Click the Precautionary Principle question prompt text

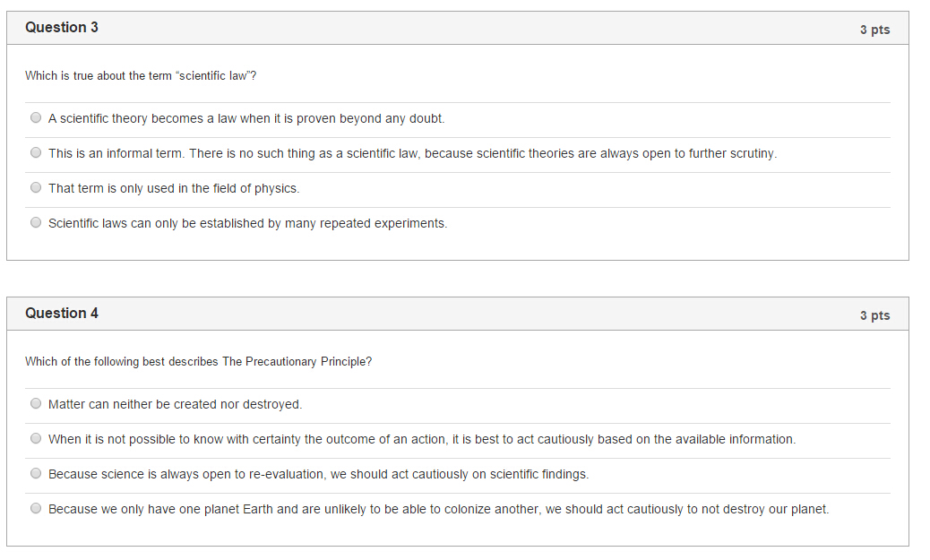(198, 362)
